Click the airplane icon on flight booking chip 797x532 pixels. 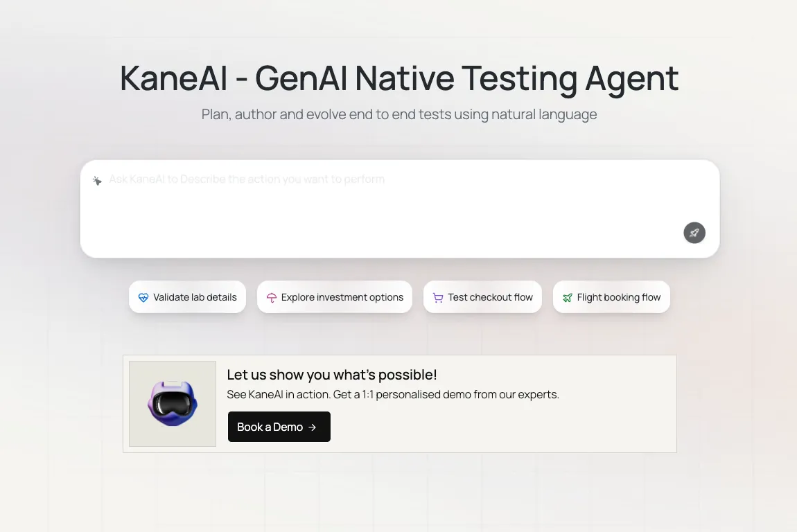coord(567,298)
